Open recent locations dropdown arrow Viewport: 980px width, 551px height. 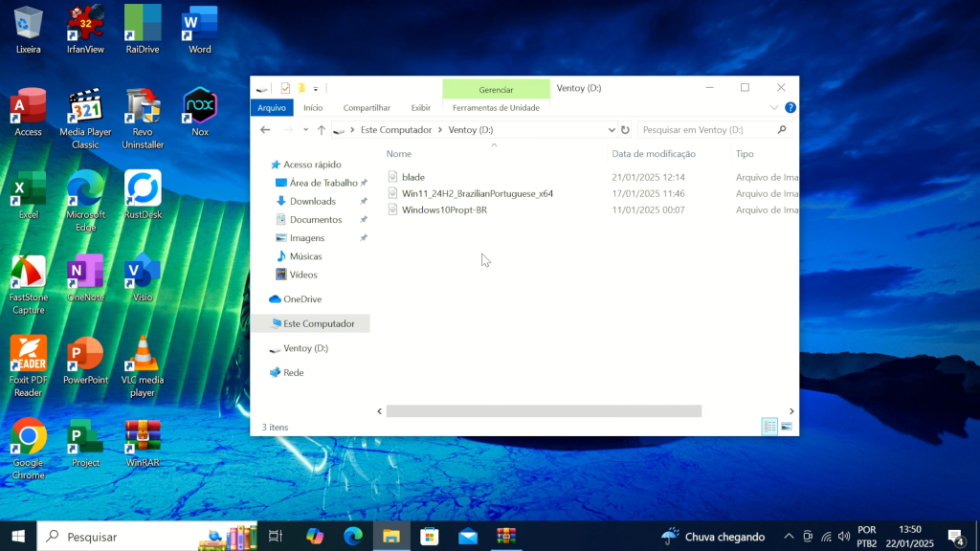tap(306, 130)
